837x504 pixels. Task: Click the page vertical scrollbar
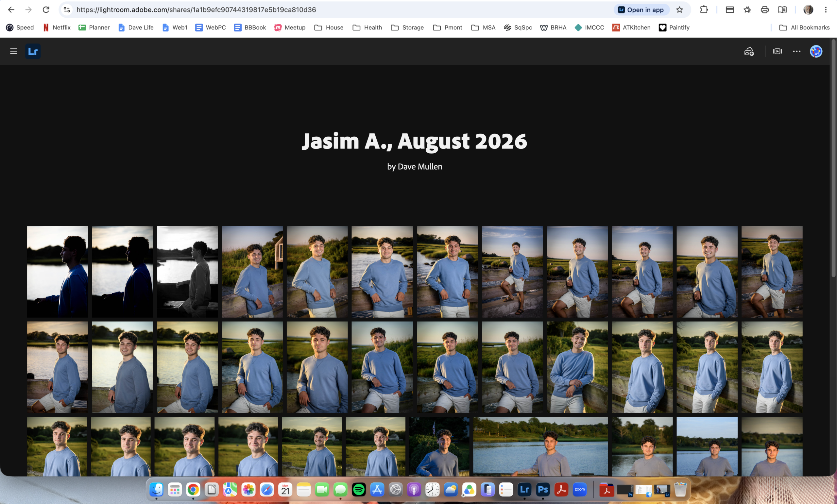pos(833,159)
